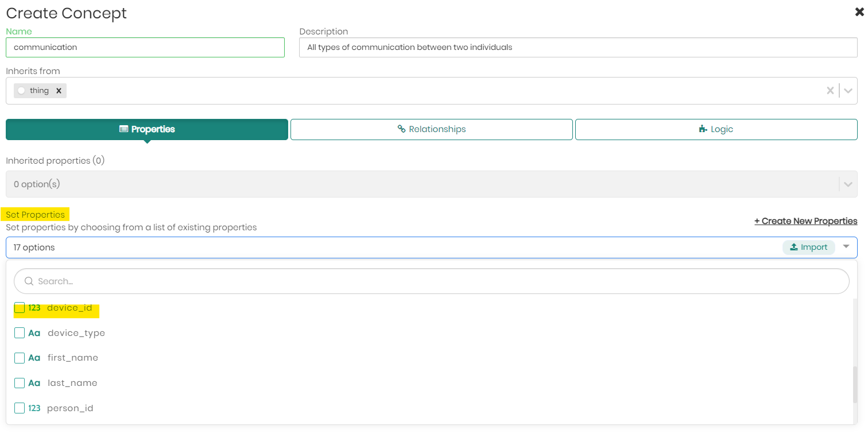Click the Import button
This screenshot has width=868, height=433.
[808, 247]
